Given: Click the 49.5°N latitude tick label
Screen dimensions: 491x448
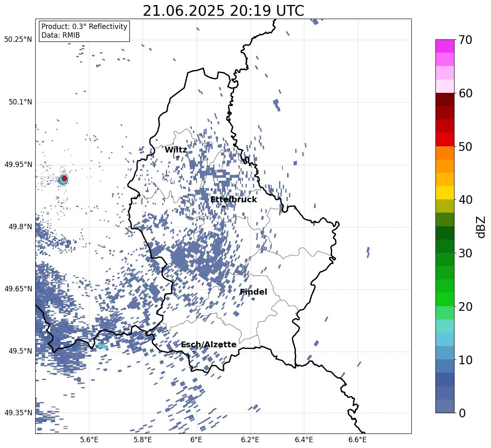Looking at the screenshot, I should click(x=20, y=351).
